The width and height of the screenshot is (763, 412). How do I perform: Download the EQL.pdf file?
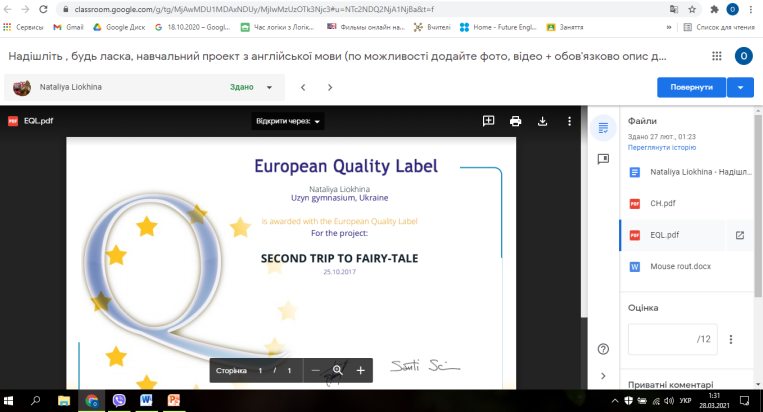point(543,121)
